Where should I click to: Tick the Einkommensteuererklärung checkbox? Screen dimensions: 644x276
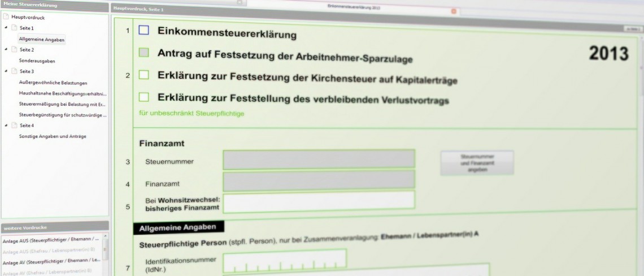(143, 30)
